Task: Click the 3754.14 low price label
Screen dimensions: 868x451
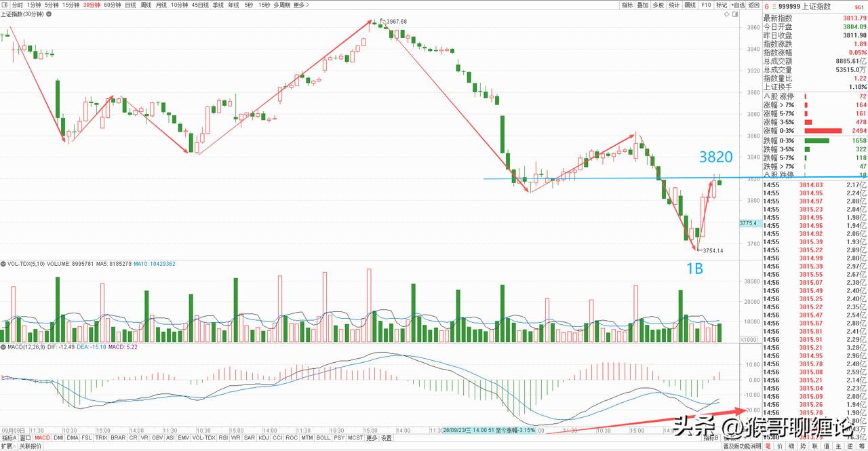Action: point(712,250)
